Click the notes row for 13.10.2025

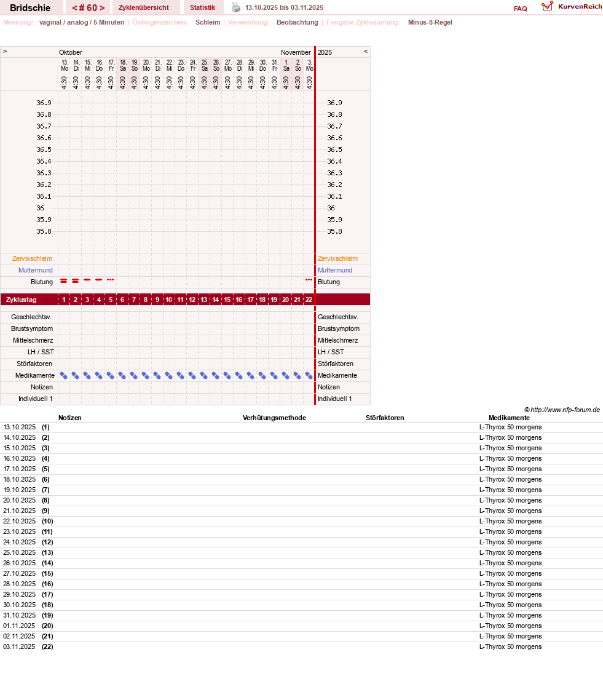(301, 428)
